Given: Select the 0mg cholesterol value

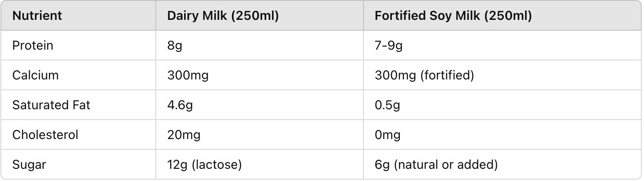Looking at the screenshot, I should 388,135.
